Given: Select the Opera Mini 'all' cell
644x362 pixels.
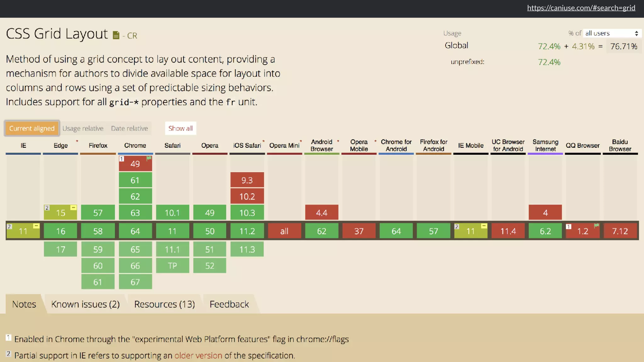Looking at the screenshot, I should tap(284, 231).
